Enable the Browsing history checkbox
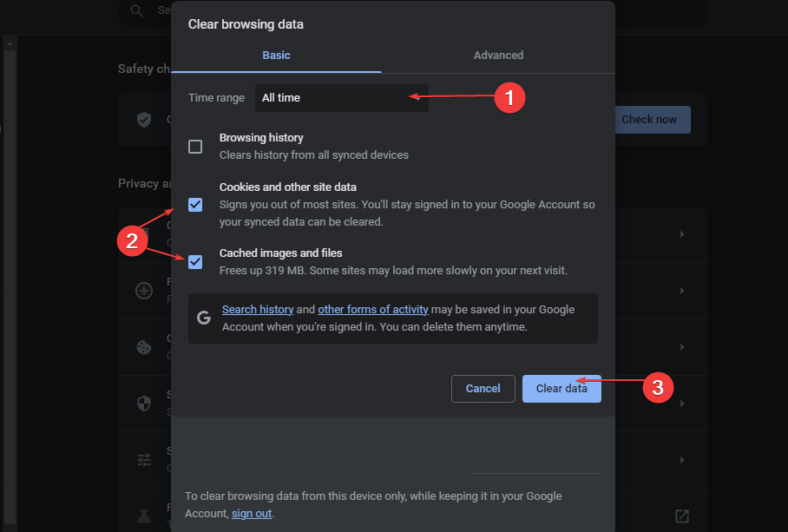Image resolution: width=788 pixels, height=532 pixels. click(195, 146)
